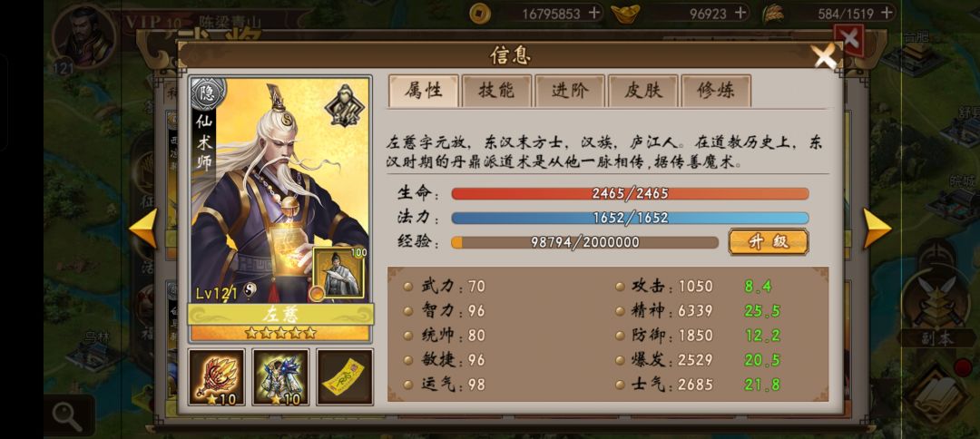Click the 升级 level-up button
The image size is (980, 439).
point(769,241)
